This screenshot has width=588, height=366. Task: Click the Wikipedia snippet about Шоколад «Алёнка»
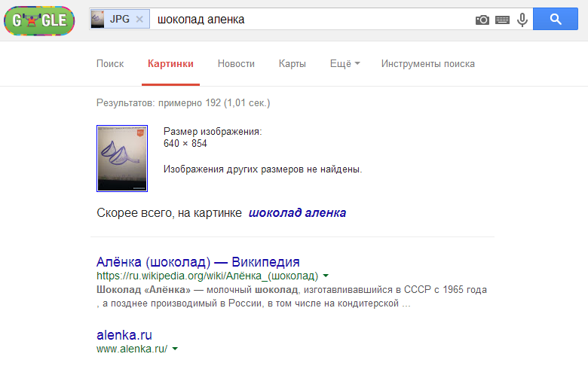[x=292, y=296]
